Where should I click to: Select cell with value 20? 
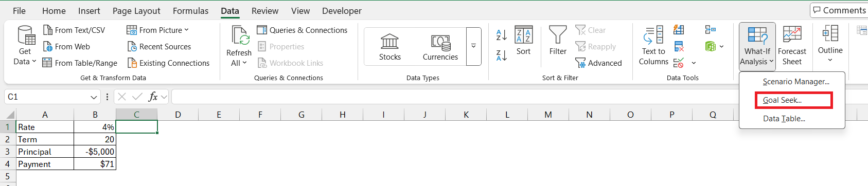click(95, 139)
